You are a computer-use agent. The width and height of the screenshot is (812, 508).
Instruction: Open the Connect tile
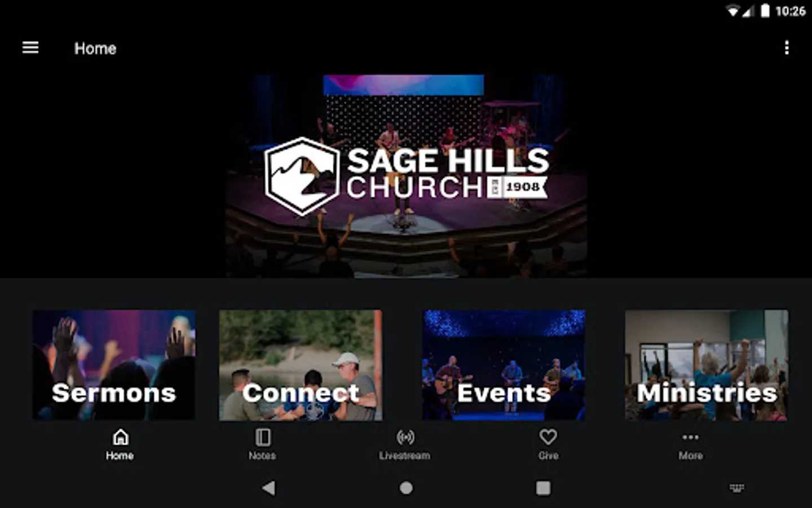point(301,365)
